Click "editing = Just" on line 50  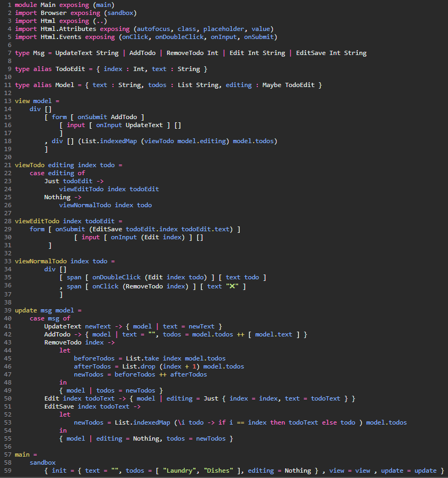click(x=192, y=398)
